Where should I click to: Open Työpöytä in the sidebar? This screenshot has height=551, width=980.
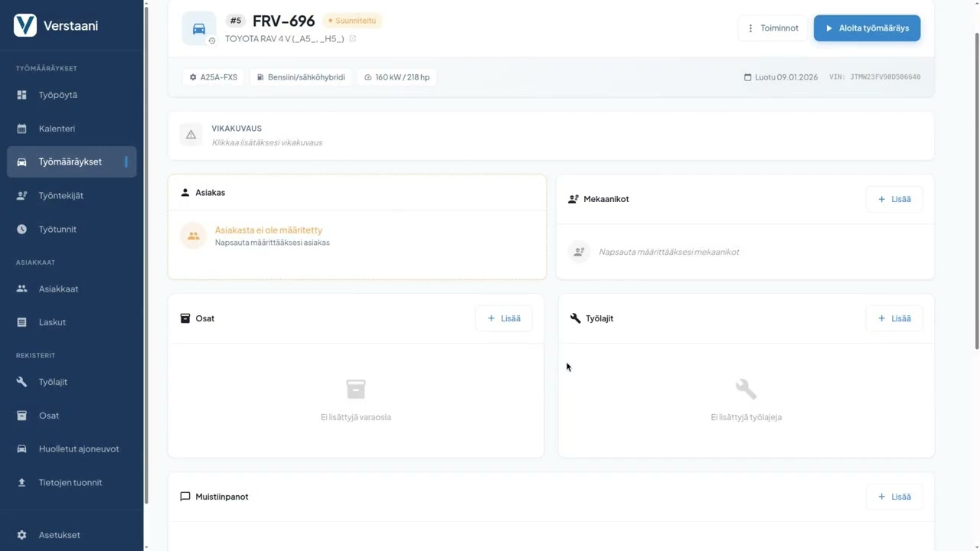(57, 95)
